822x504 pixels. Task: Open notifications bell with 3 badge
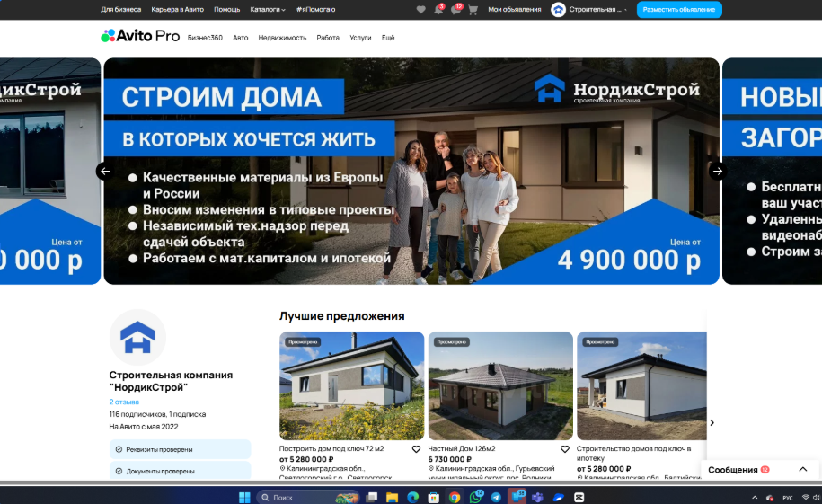[438, 10]
